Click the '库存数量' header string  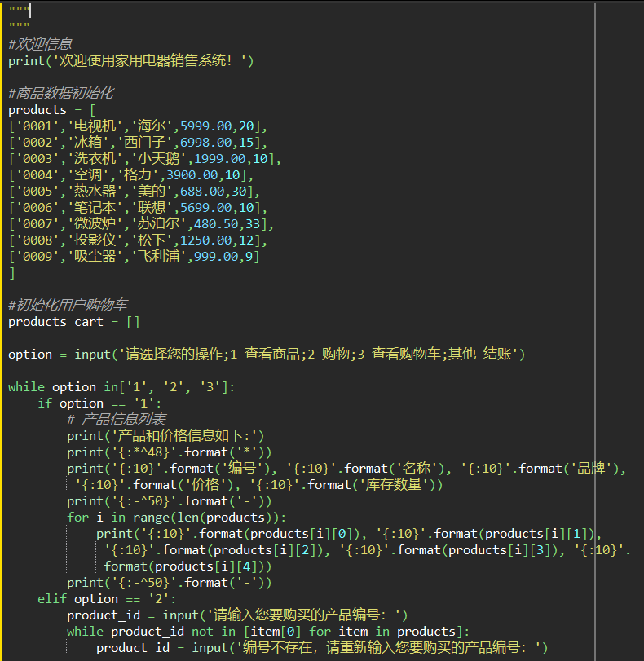(393, 485)
